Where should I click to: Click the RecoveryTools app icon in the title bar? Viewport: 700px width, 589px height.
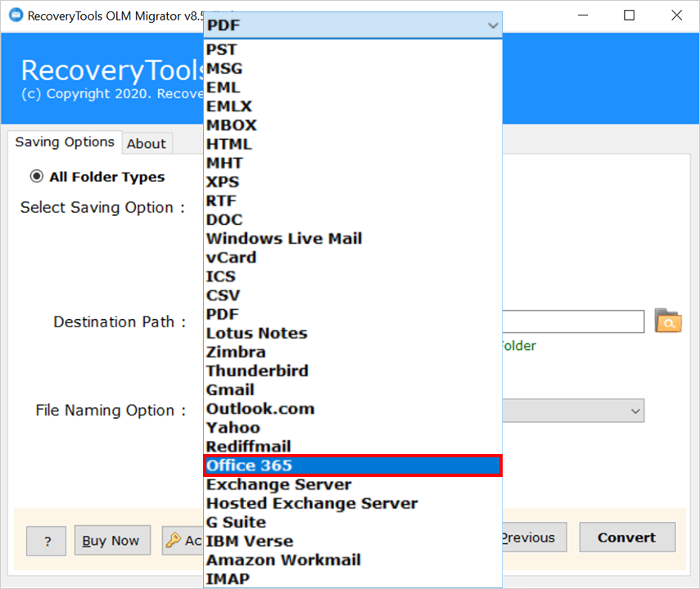[x=16, y=16]
